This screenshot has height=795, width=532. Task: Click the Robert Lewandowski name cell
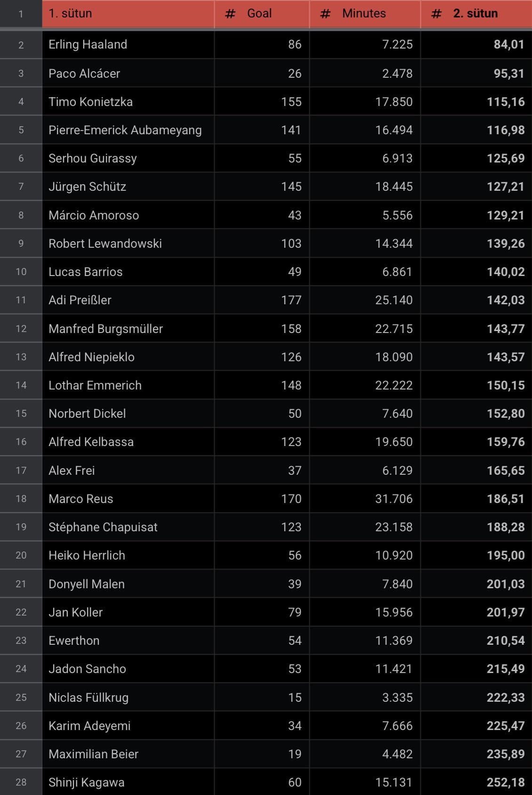(105, 243)
